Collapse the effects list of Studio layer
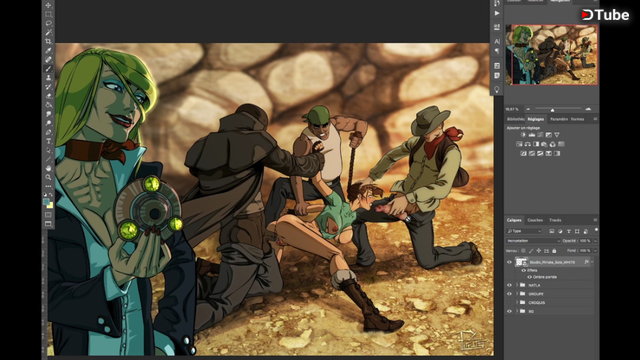Viewport: 640px width, 360px height. point(592,262)
